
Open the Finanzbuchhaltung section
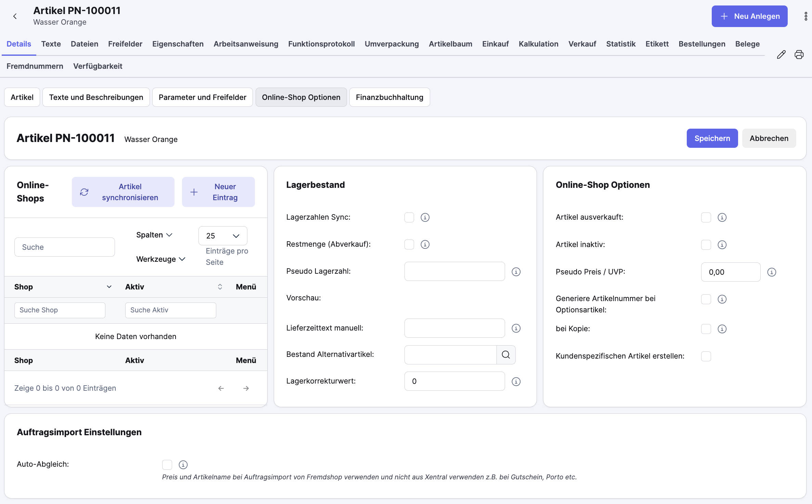(x=389, y=97)
